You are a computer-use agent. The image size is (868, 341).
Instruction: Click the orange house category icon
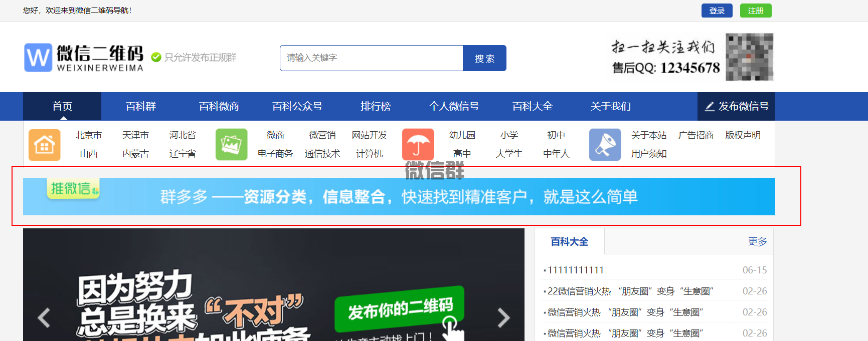pyautogui.click(x=44, y=145)
